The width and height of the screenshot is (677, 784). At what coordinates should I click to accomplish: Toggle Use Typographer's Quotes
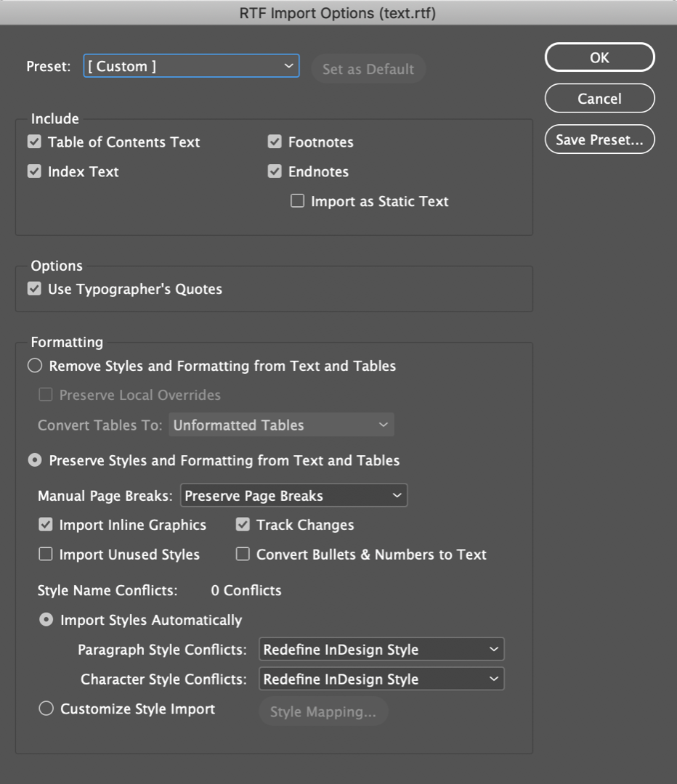[x=35, y=289]
